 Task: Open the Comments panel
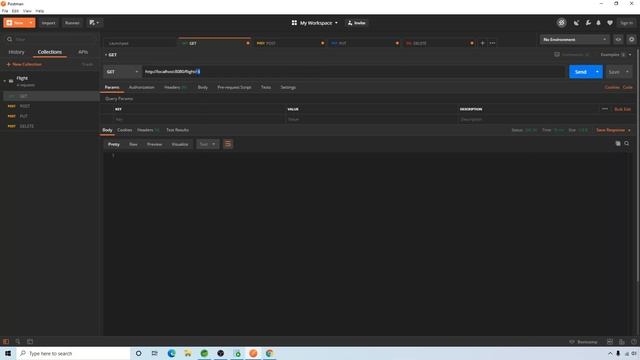click(x=571, y=54)
